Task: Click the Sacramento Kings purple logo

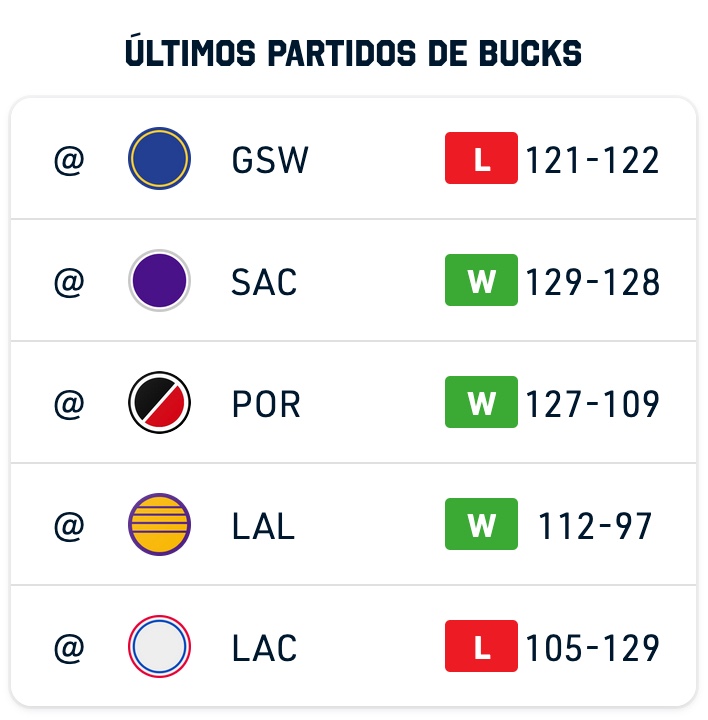Action: coord(159,281)
